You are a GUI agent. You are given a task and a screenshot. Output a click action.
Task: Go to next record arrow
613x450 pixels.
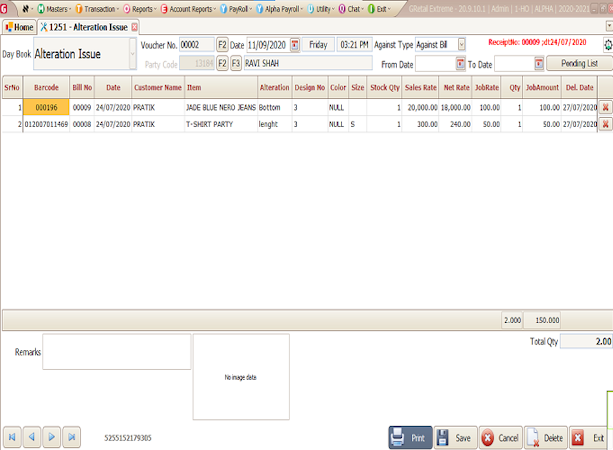click(52, 437)
